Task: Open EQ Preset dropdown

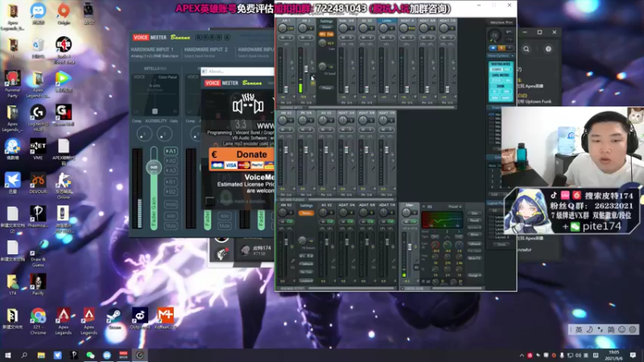Action: 455,207
